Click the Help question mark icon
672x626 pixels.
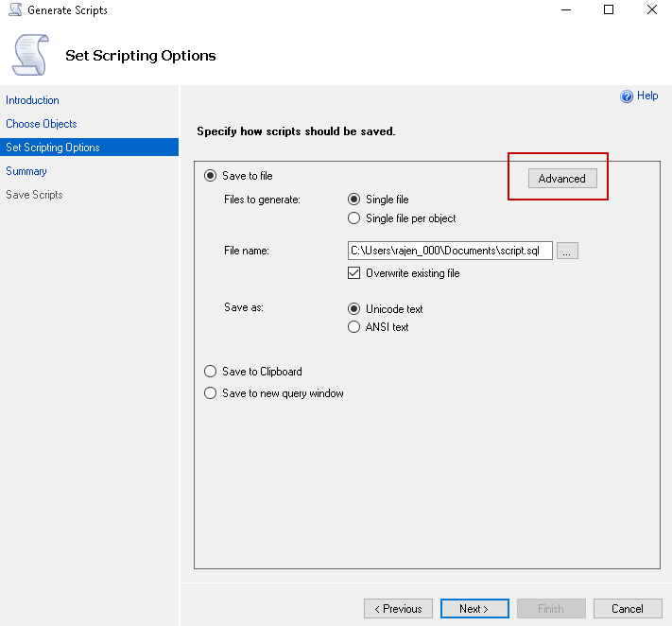[x=626, y=96]
